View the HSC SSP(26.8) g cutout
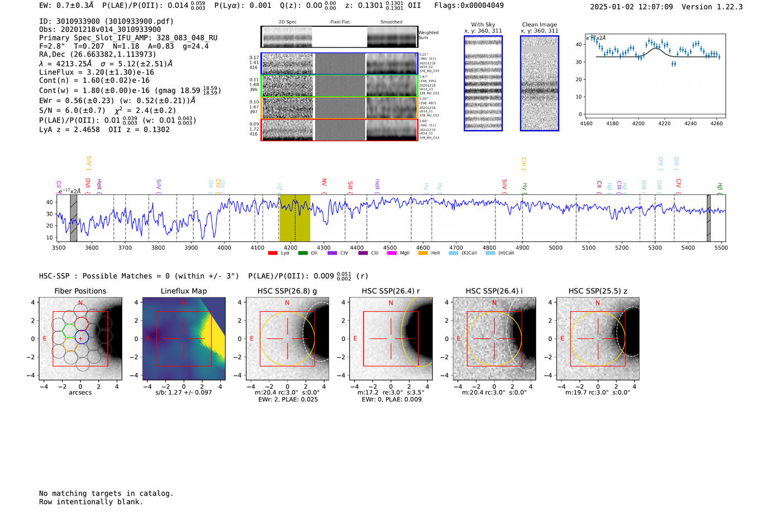The height and width of the screenshot is (532, 782). pyautogui.click(x=287, y=339)
